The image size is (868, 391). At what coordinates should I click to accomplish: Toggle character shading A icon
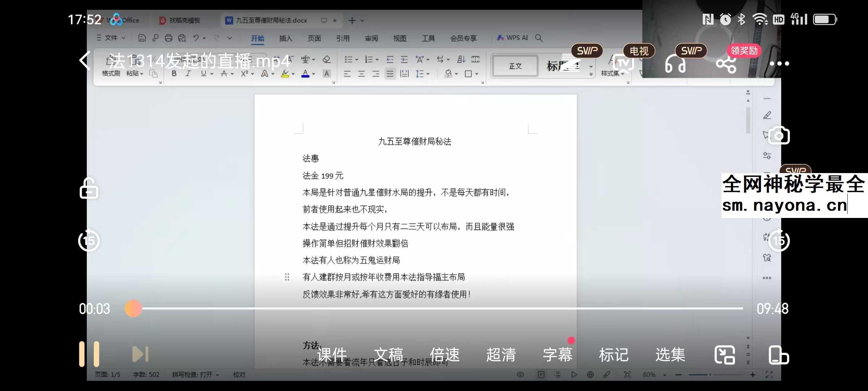click(327, 74)
